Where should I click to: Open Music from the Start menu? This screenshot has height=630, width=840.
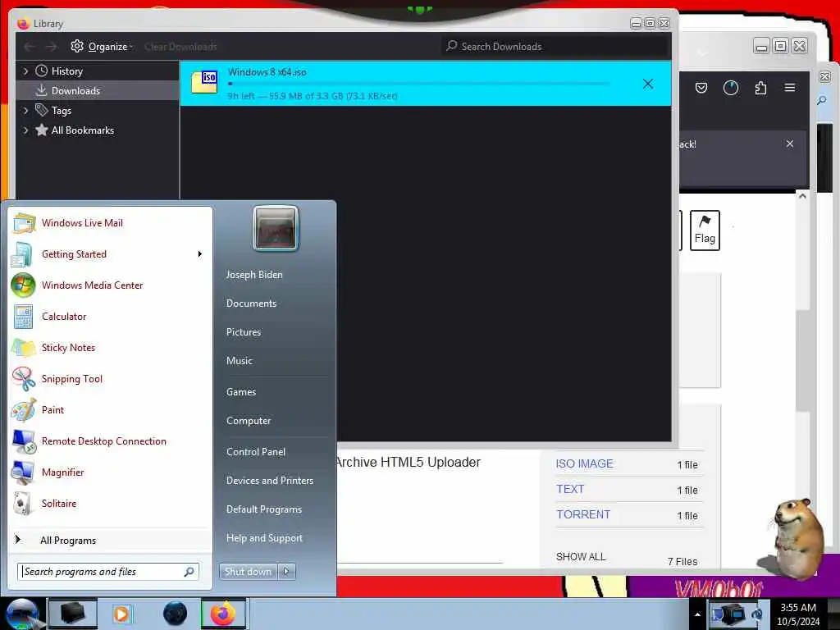tap(240, 361)
